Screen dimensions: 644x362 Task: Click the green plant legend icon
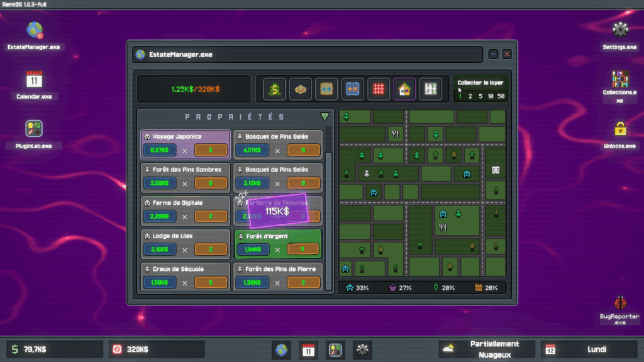436,288
